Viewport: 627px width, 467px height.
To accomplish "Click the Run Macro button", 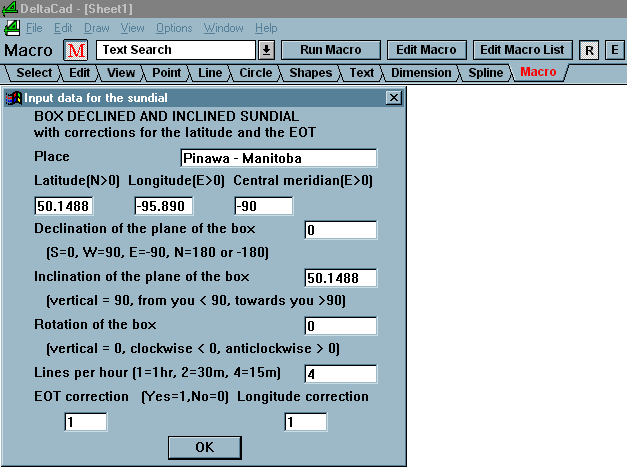I will [330, 50].
